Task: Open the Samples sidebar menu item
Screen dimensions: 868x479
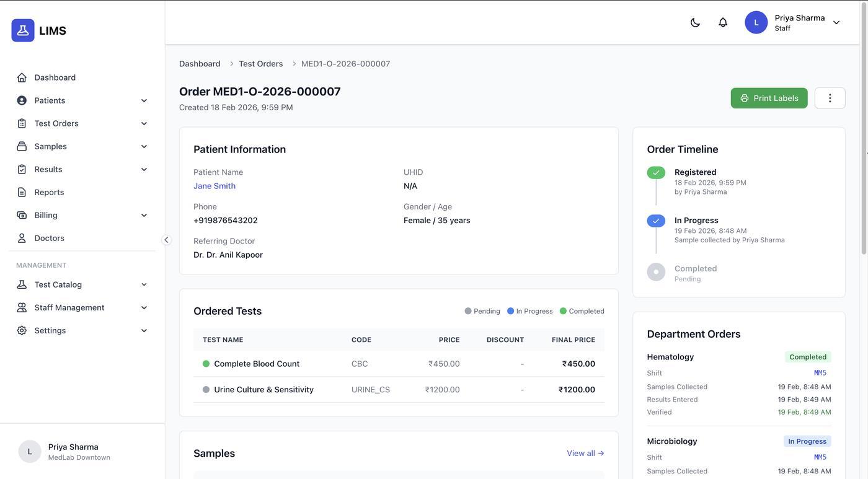Action: click(51, 146)
